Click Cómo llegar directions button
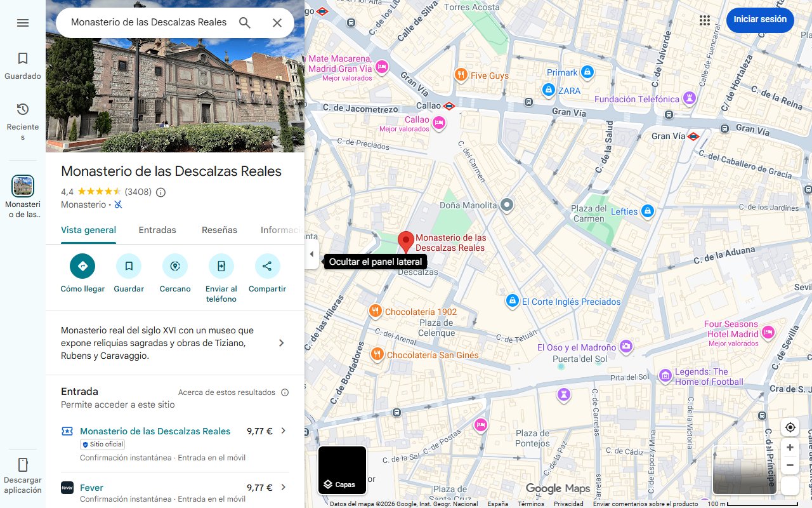 point(82,266)
